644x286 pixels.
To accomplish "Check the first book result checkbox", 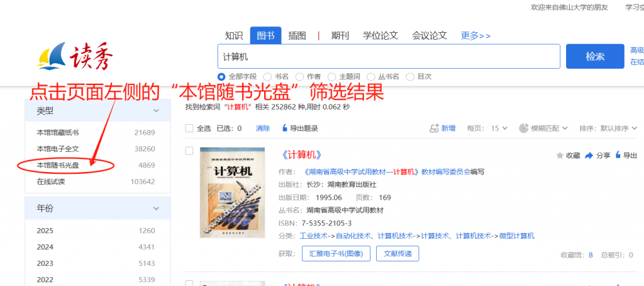I will click(x=189, y=151).
